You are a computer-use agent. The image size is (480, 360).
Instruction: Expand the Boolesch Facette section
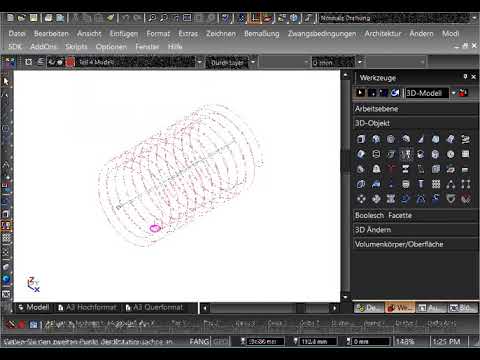[415, 215]
